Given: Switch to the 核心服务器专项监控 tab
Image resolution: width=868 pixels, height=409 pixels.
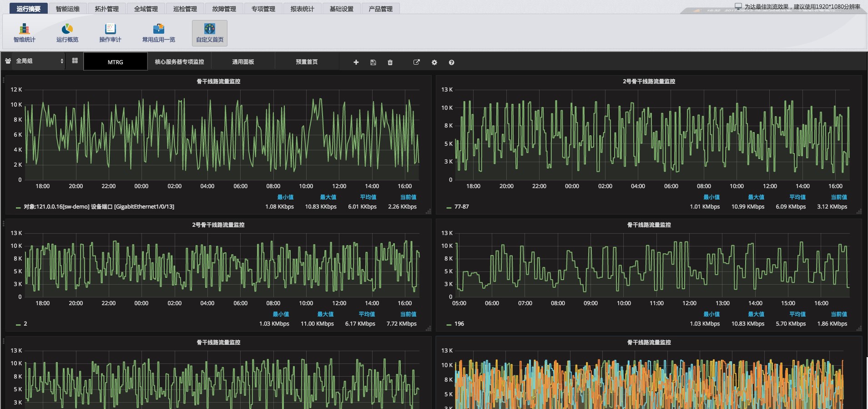Looking at the screenshot, I should tap(179, 62).
